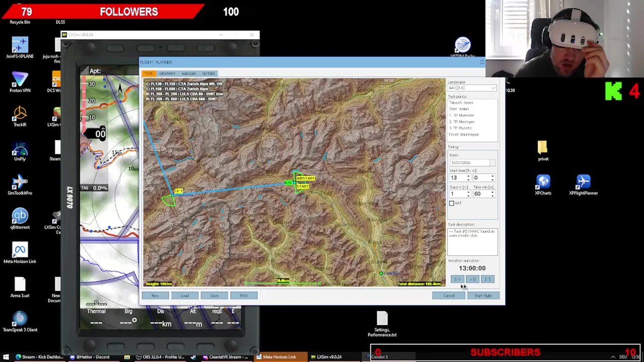Play or pause weather animation
The image size is (644, 362).
coord(472,280)
